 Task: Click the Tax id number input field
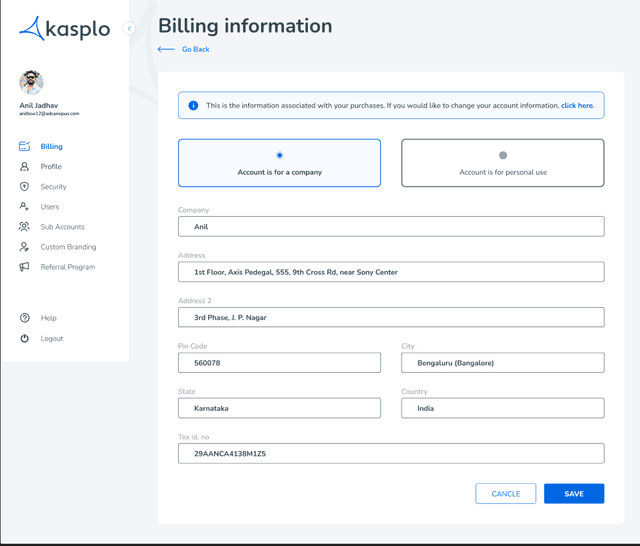coord(390,453)
